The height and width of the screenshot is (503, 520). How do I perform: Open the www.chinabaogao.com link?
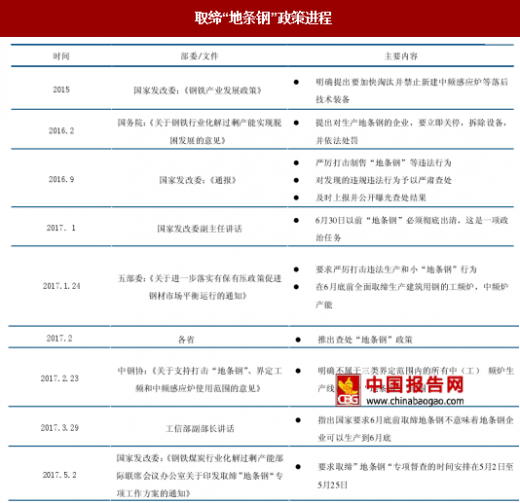point(415,401)
